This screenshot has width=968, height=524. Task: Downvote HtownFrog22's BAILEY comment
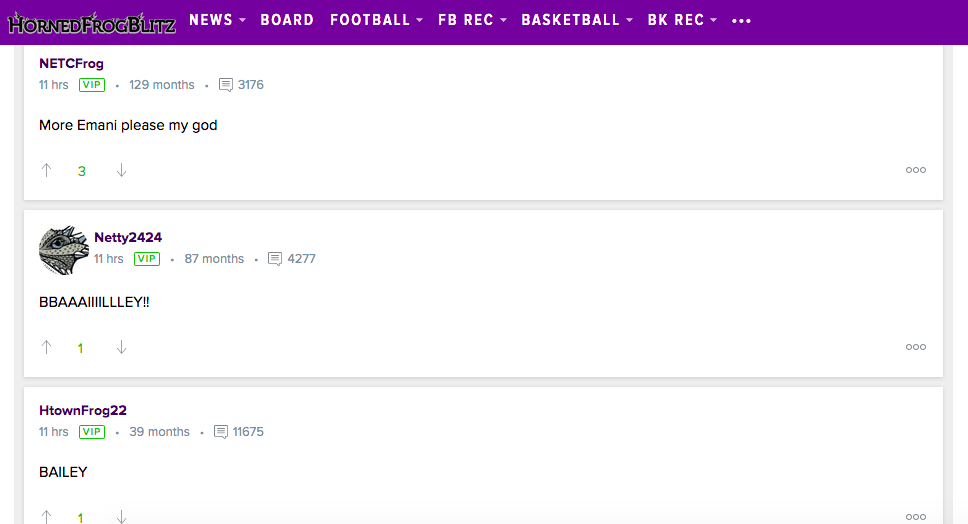point(122,517)
